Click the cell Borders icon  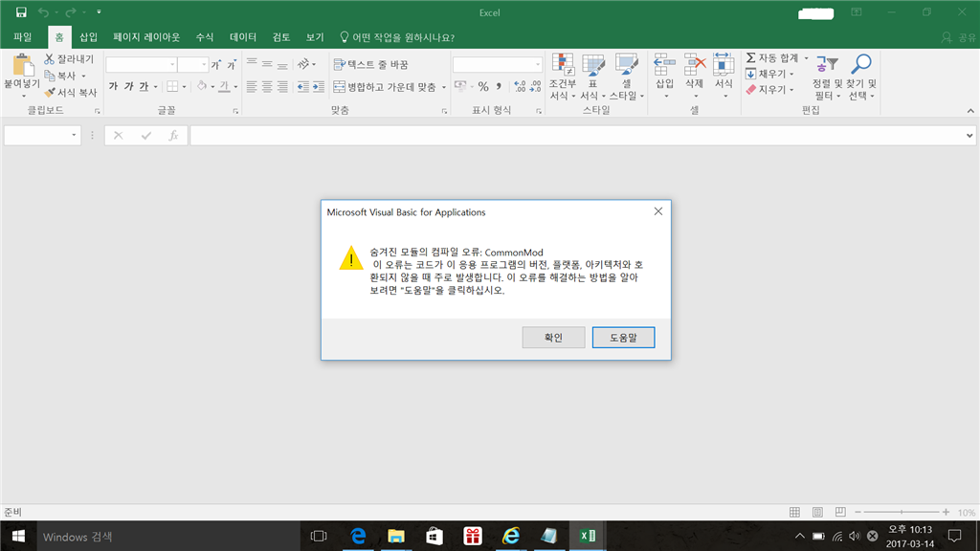click(x=172, y=86)
